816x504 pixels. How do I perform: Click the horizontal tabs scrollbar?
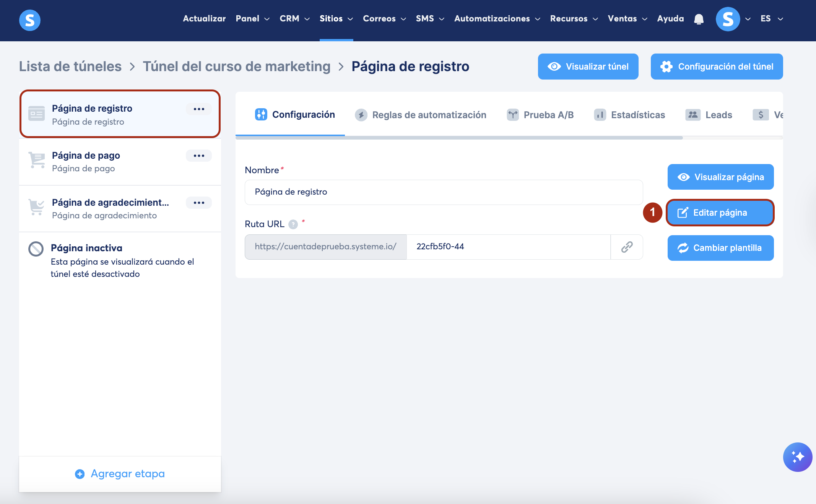click(459, 138)
